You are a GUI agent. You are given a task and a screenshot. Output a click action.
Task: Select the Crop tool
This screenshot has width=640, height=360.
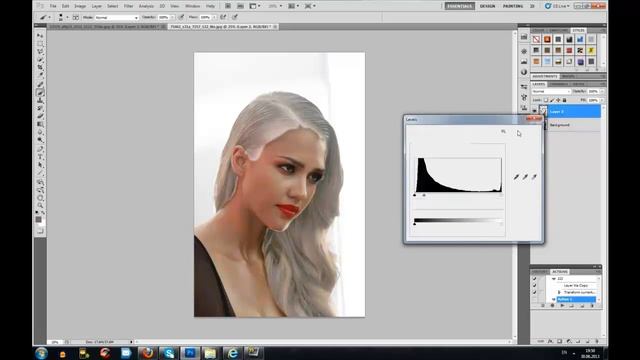pyautogui.click(x=40, y=67)
